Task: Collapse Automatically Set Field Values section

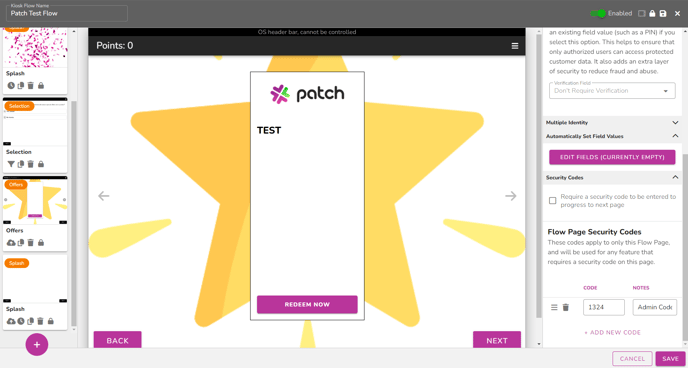Action: [612, 136]
